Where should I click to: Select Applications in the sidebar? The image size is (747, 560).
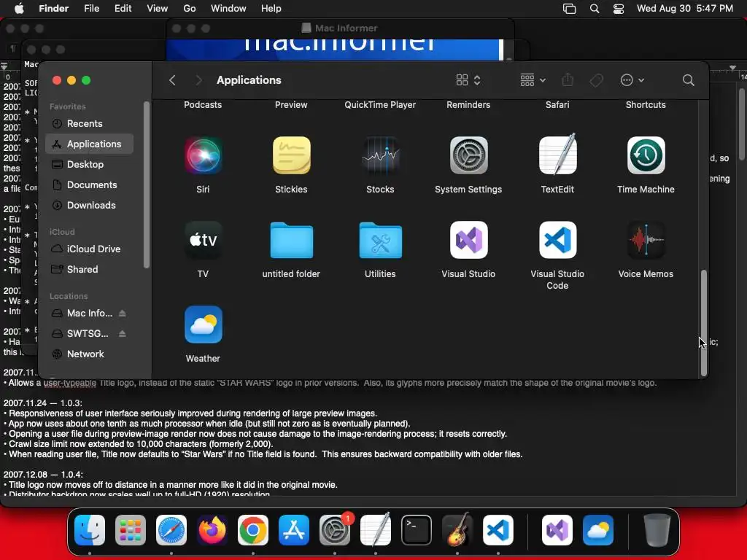[90, 144]
